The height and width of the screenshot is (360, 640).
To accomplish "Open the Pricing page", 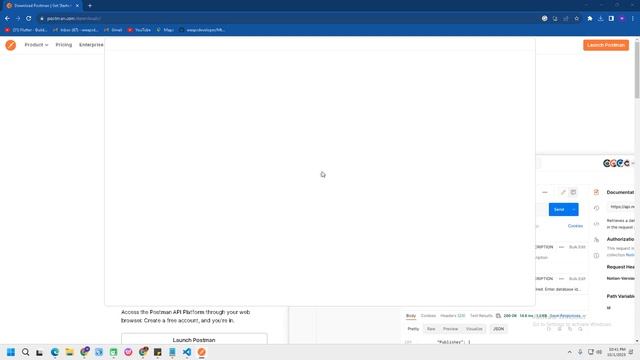I will 64,45.
